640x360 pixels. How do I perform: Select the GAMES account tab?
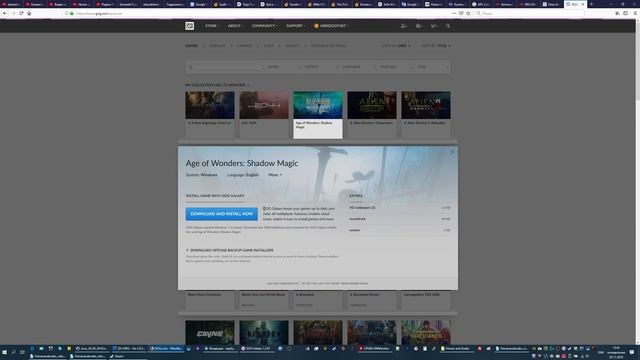coord(191,46)
